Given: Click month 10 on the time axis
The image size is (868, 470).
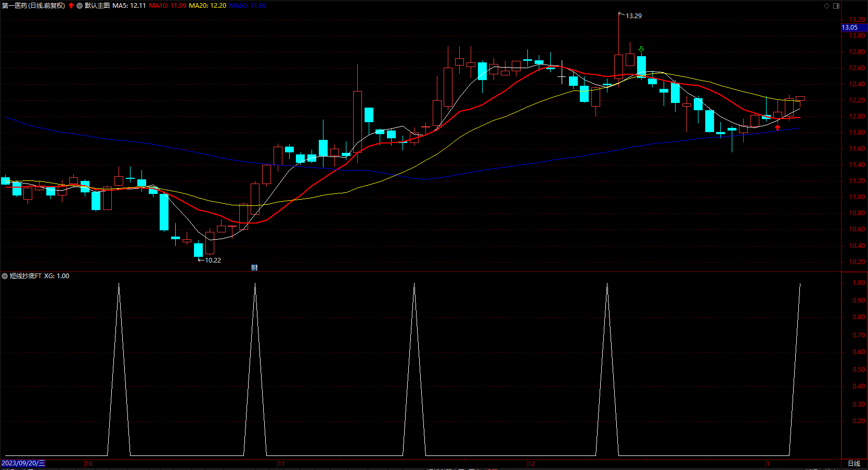Looking at the screenshot, I should point(88,463).
